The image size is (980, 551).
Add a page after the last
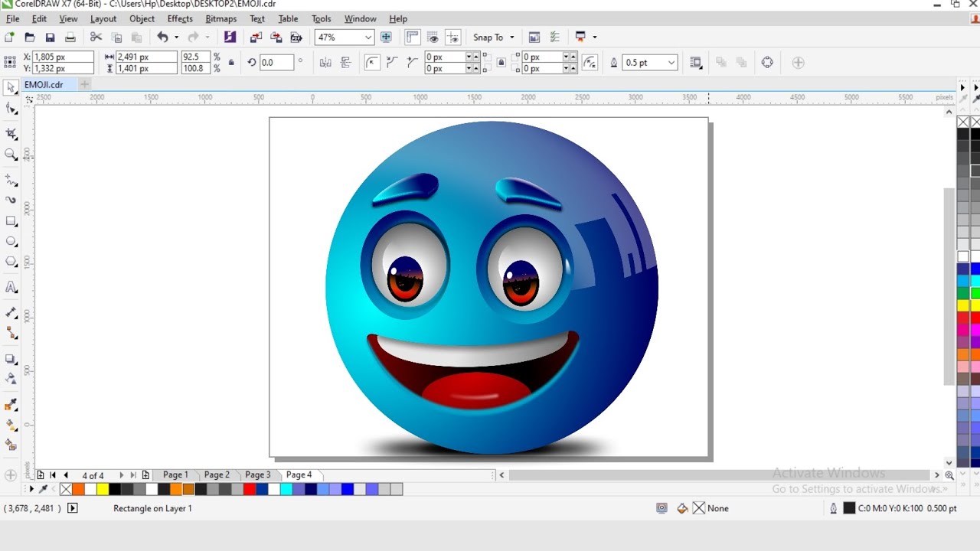click(145, 475)
